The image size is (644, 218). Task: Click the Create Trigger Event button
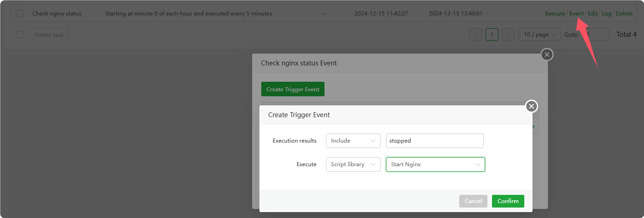[x=293, y=89]
